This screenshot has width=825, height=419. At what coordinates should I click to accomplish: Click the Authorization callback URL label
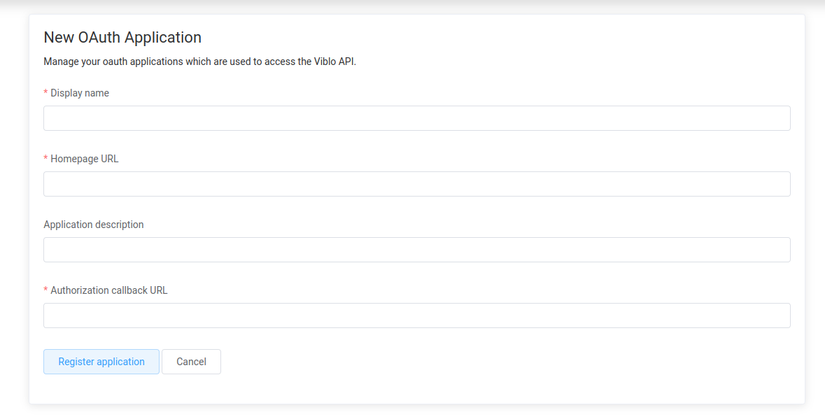pos(109,291)
